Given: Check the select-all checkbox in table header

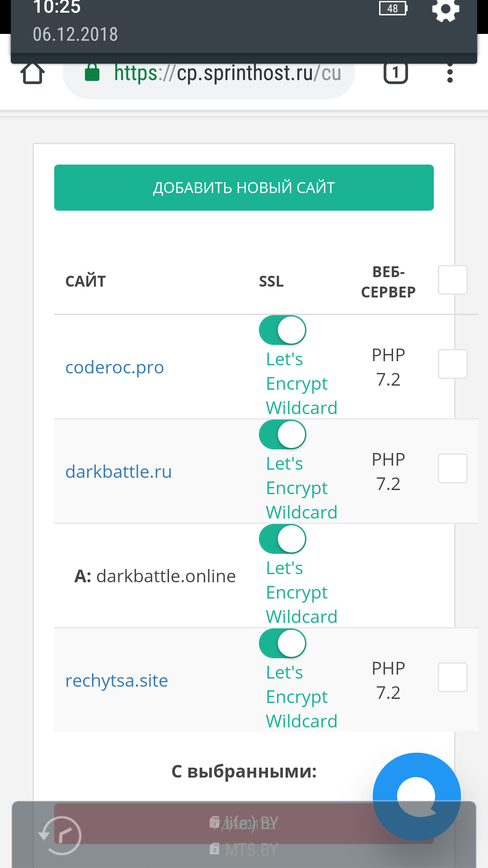Looking at the screenshot, I should pyautogui.click(x=452, y=280).
